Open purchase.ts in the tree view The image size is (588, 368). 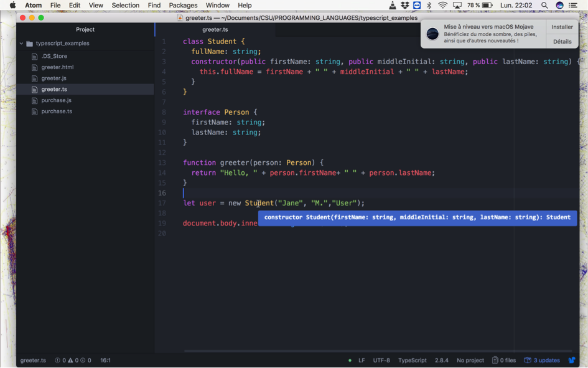click(57, 111)
